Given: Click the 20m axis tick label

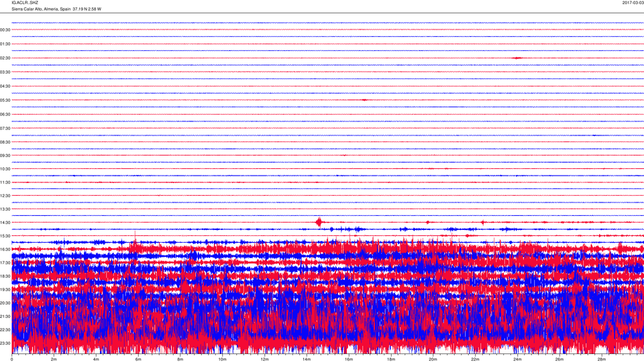Looking at the screenshot, I should (433, 359).
